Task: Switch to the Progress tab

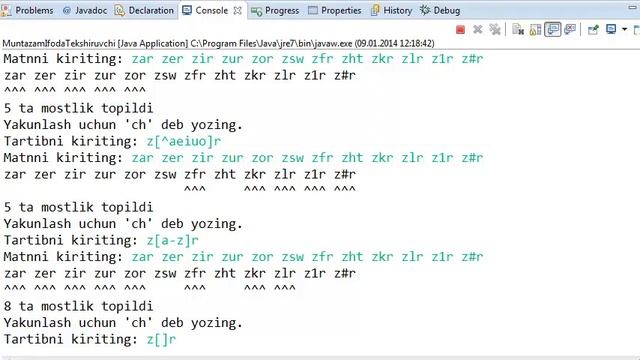Action: 275,11
